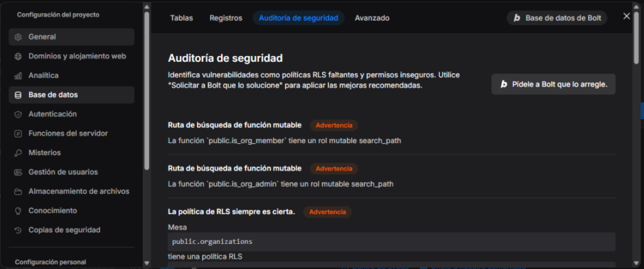Open Almacenamiento de archivos
644x269 pixels.
[72, 192]
